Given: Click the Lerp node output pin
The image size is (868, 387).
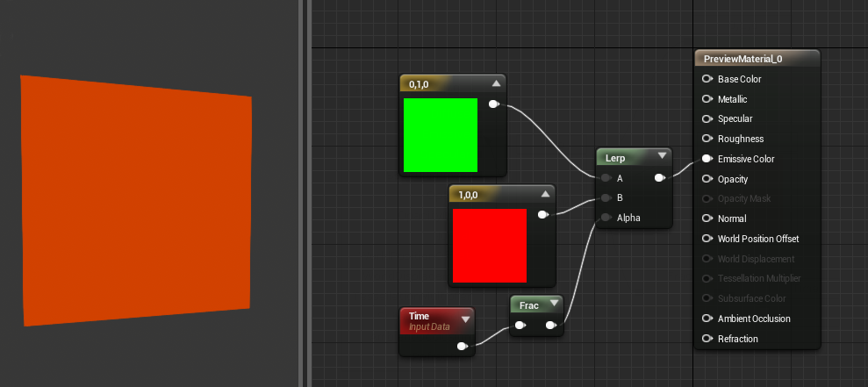Looking at the screenshot, I should coord(660,178).
